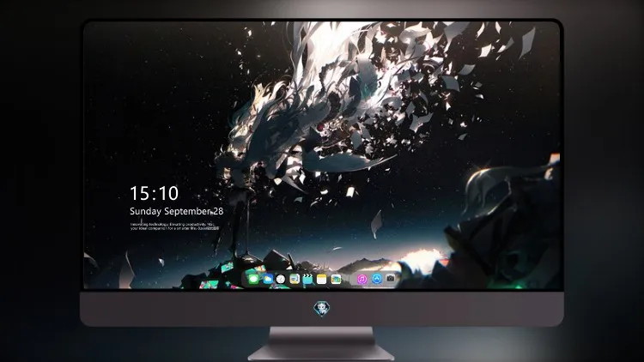
Task: Click the Sunday September 28 date
Action: point(177,211)
